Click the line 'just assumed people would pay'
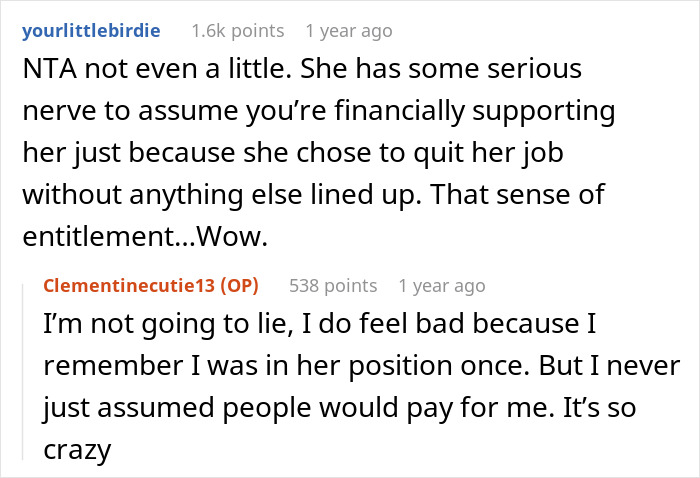Screen dimensions: 700x478 pos(340,408)
